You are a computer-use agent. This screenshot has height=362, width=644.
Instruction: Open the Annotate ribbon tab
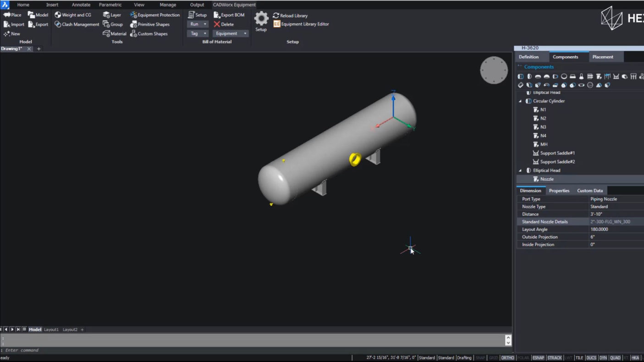point(81,5)
